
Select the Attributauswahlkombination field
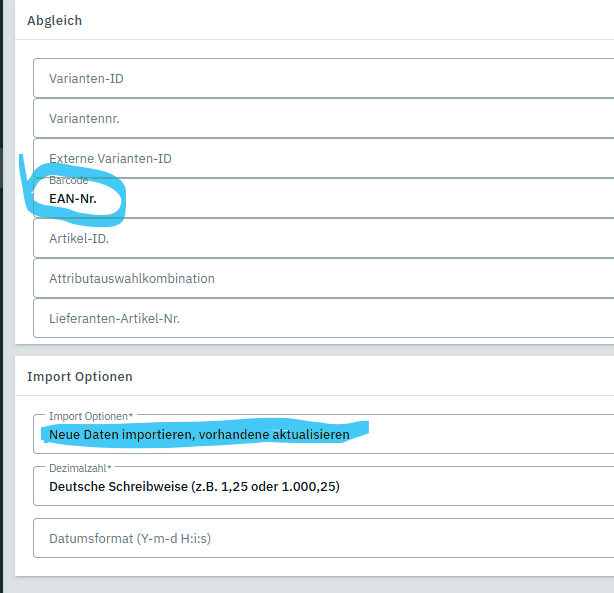click(320, 278)
